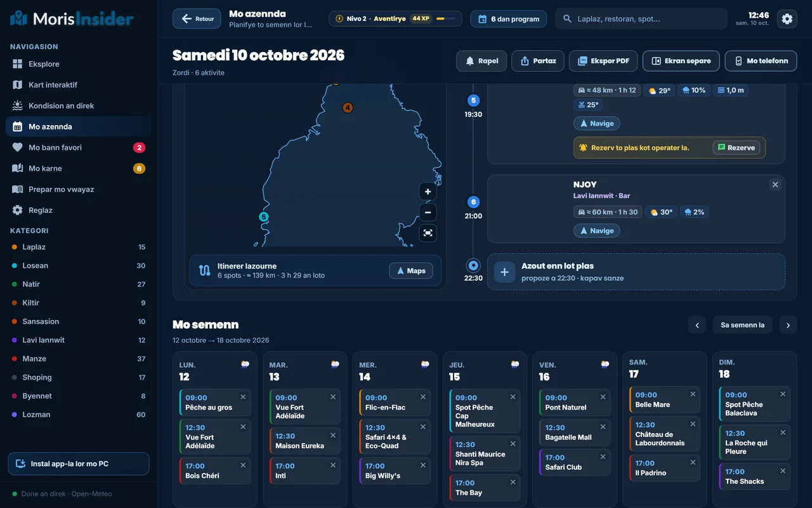
Task: Open the settings gear icon in the header
Action: coord(787,19)
